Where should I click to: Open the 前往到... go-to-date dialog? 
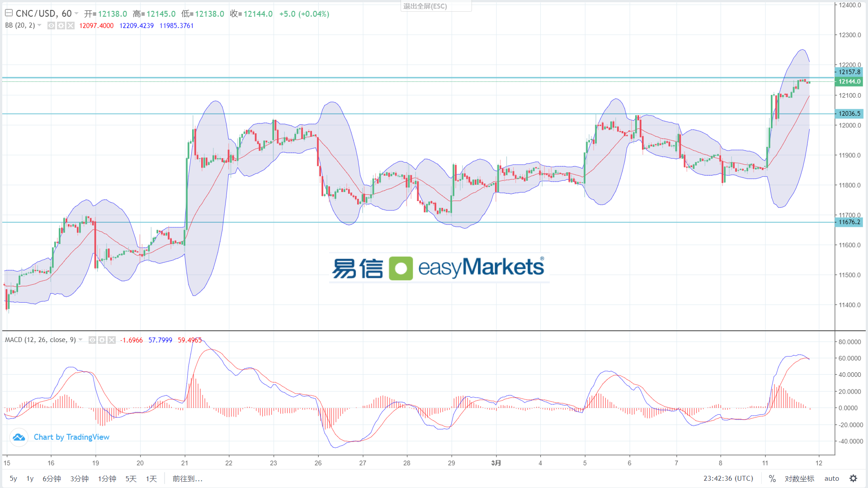tap(188, 479)
